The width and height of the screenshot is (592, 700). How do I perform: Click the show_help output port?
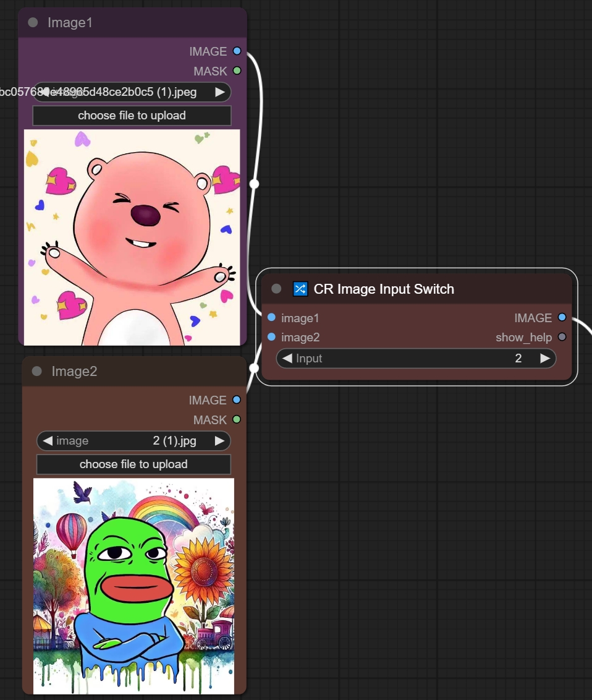[x=562, y=337]
